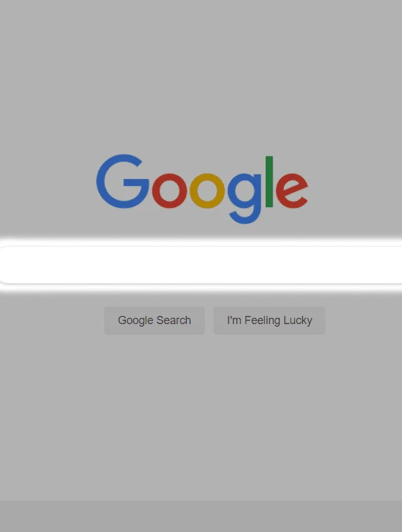Click the right portion of search field
This screenshot has height=532, width=402.
pos(356,265)
